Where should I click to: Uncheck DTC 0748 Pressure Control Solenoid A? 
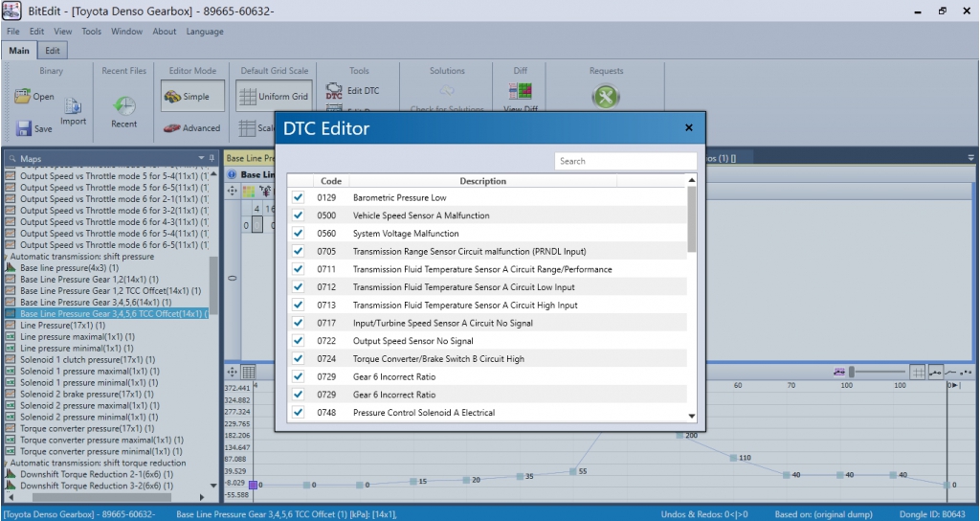[x=299, y=412]
